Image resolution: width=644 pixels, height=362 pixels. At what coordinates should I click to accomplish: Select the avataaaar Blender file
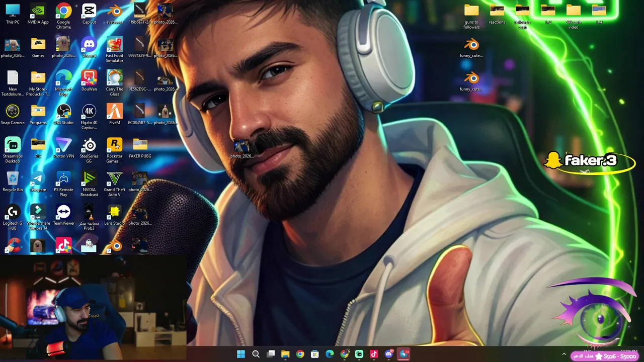(115, 14)
